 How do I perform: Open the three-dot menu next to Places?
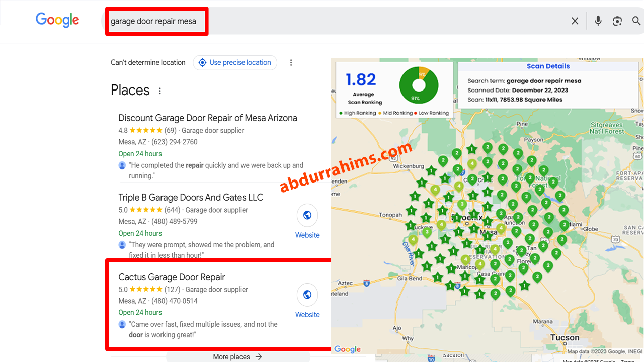pyautogui.click(x=160, y=91)
